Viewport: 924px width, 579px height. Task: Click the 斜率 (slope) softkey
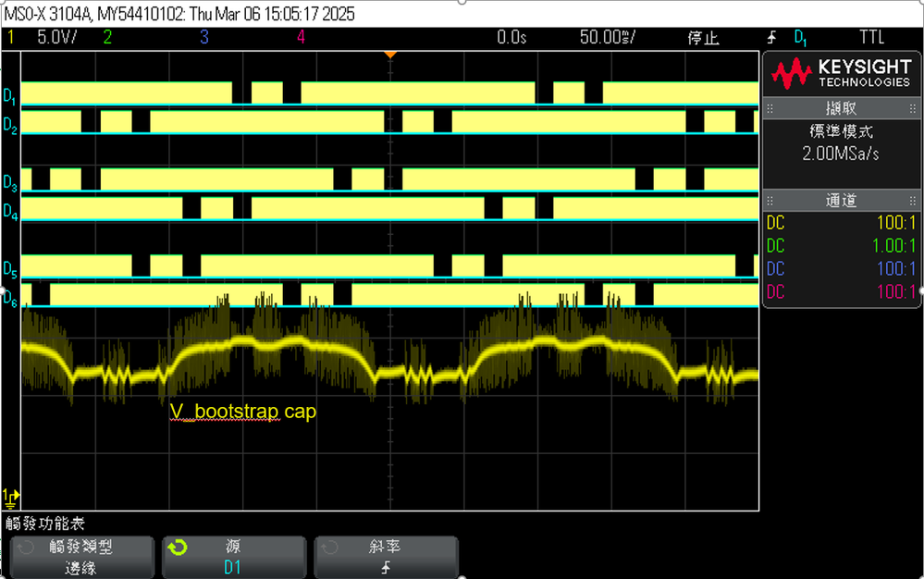click(x=386, y=557)
